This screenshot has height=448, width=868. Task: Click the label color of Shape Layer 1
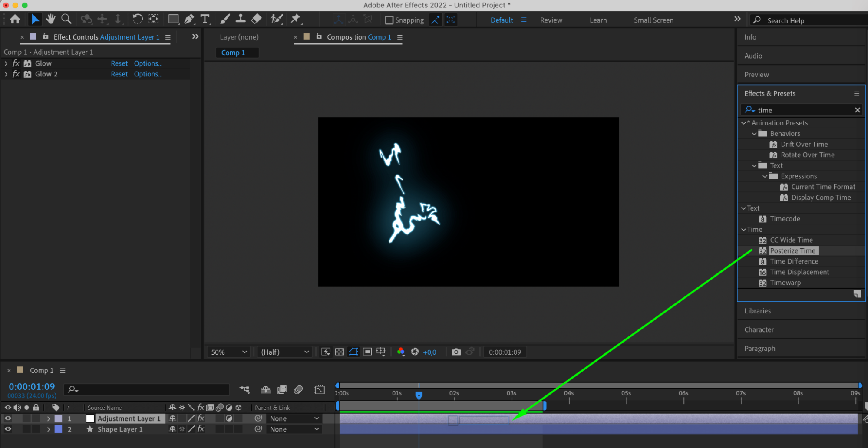coord(58,429)
